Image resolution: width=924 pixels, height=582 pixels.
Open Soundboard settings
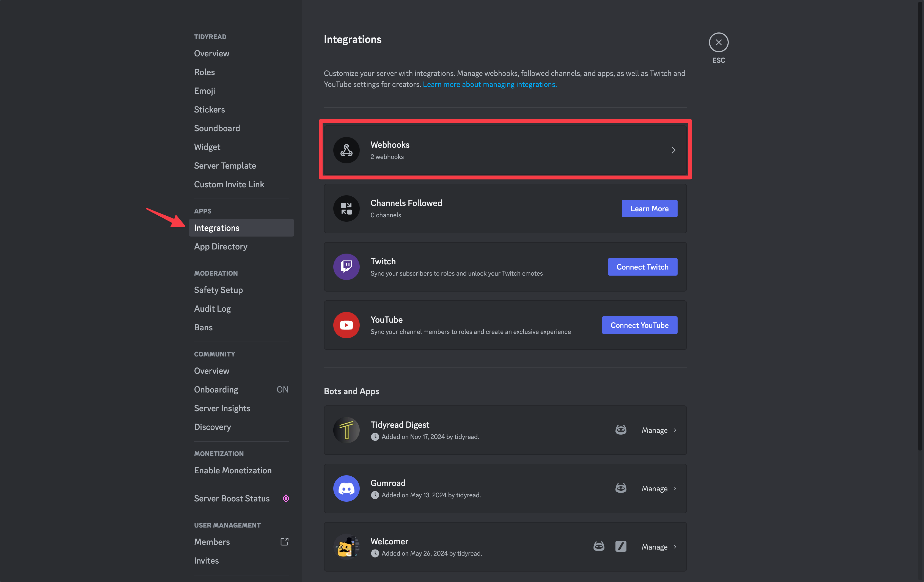[241, 128]
